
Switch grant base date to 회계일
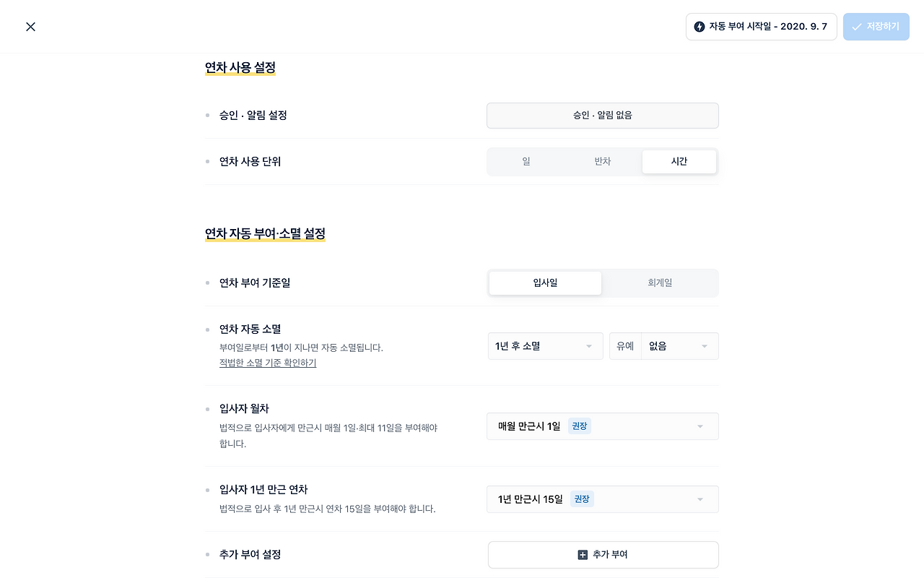[660, 283]
